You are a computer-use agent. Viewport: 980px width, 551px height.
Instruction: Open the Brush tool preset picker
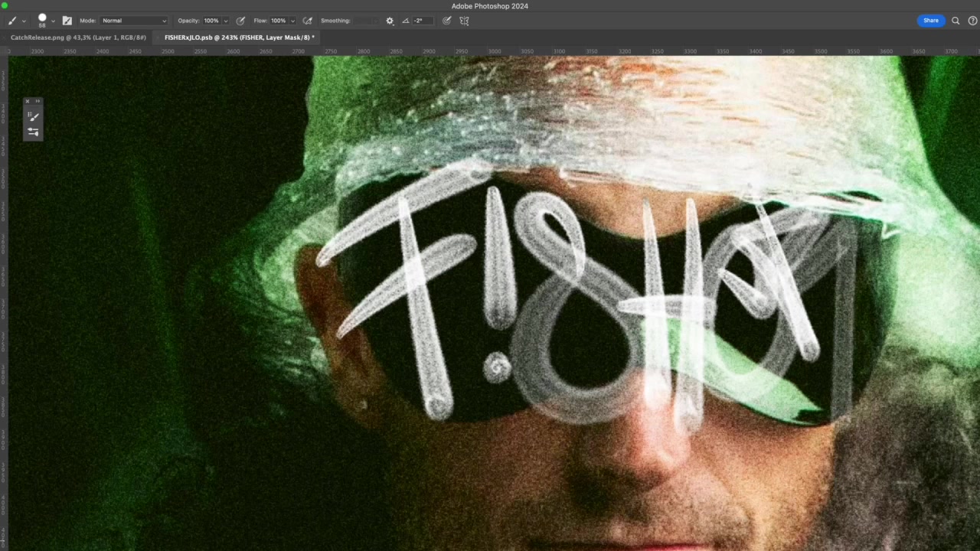[x=12, y=21]
